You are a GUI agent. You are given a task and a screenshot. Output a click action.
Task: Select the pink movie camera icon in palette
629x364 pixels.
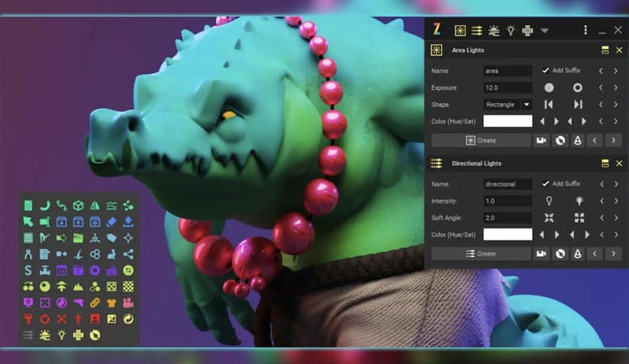click(129, 302)
